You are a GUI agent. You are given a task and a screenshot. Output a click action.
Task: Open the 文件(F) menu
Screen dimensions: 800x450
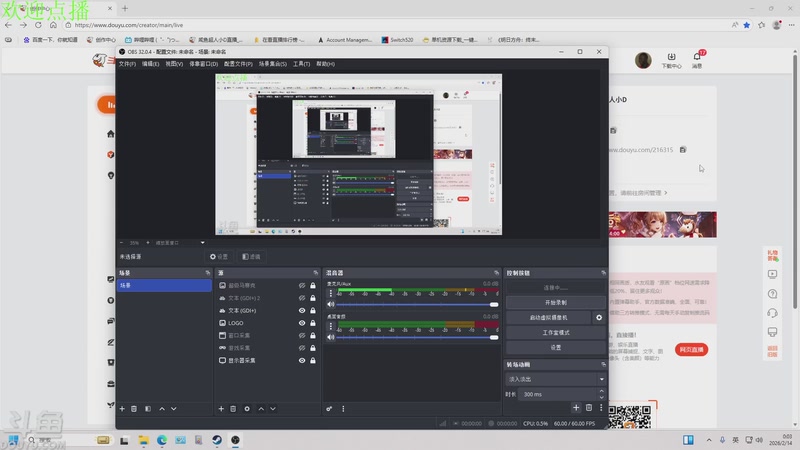127,64
